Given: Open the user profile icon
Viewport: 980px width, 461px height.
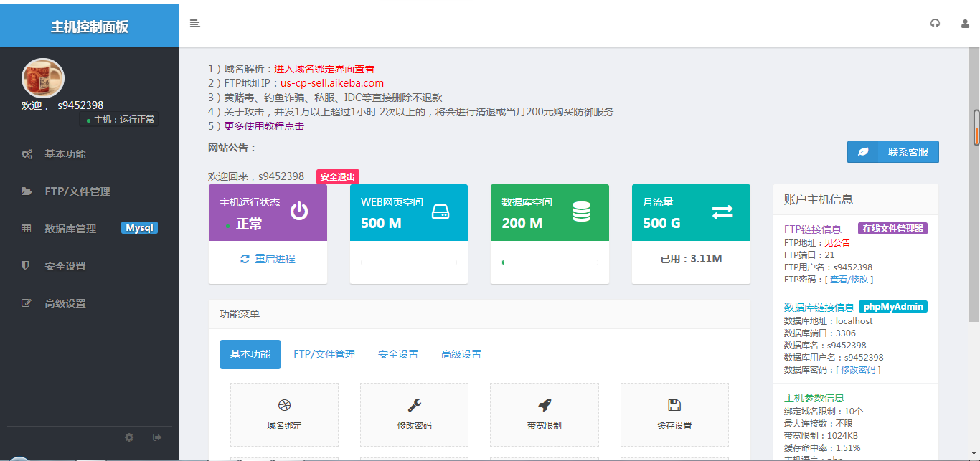Looking at the screenshot, I should [x=965, y=24].
